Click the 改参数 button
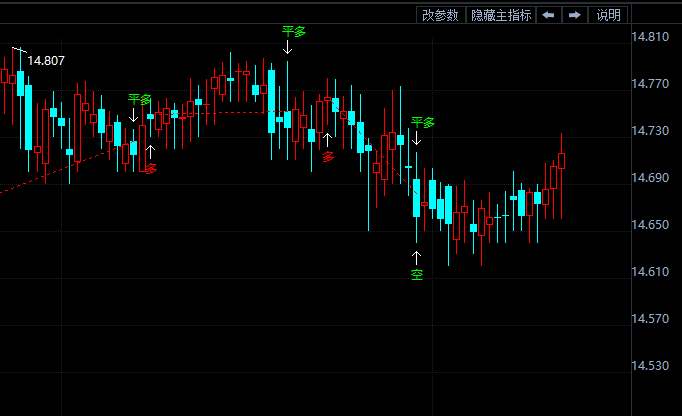 tap(441, 15)
